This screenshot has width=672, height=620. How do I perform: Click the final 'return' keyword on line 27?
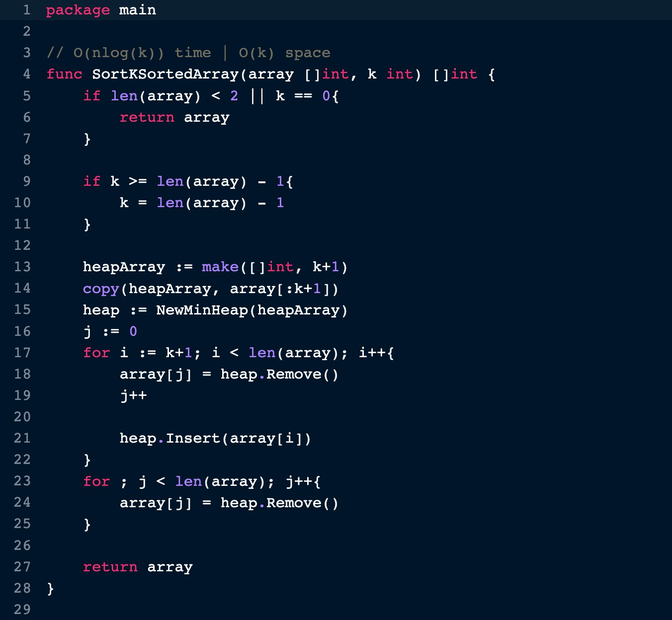[110, 567]
